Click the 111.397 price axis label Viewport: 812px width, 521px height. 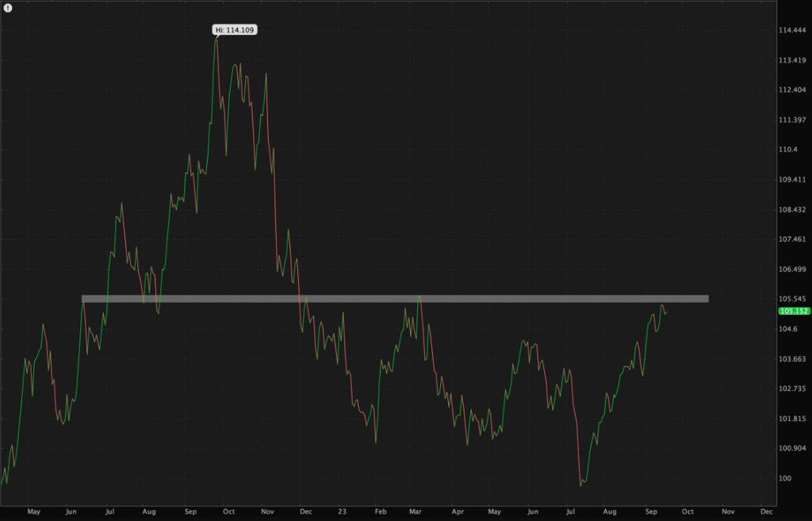(x=792, y=121)
